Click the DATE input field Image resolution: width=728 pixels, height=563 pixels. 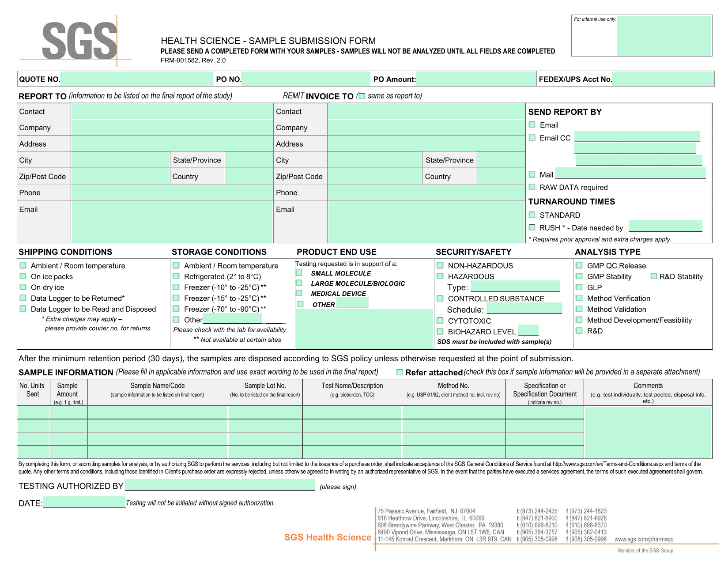pyautogui.click(x=84, y=502)
